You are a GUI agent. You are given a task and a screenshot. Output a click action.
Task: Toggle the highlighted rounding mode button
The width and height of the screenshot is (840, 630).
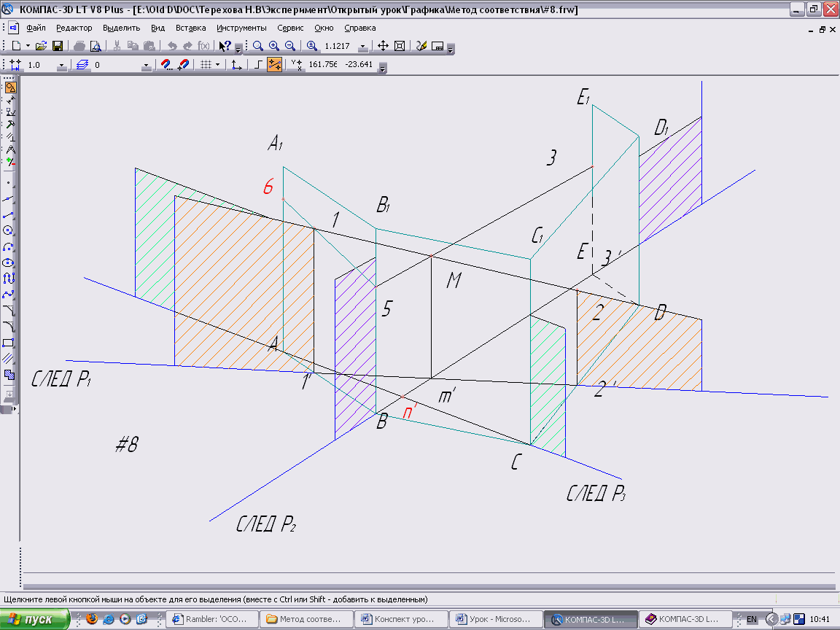(274, 65)
